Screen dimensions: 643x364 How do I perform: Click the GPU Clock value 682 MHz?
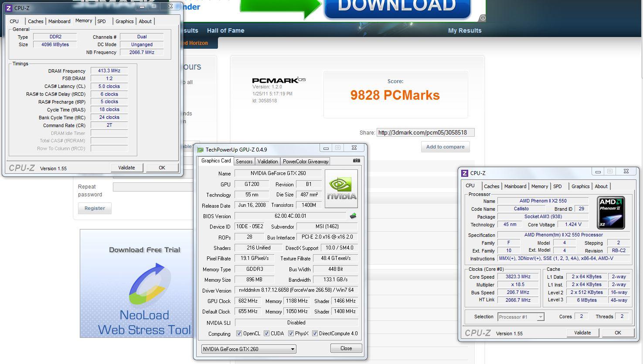coord(248,301)
